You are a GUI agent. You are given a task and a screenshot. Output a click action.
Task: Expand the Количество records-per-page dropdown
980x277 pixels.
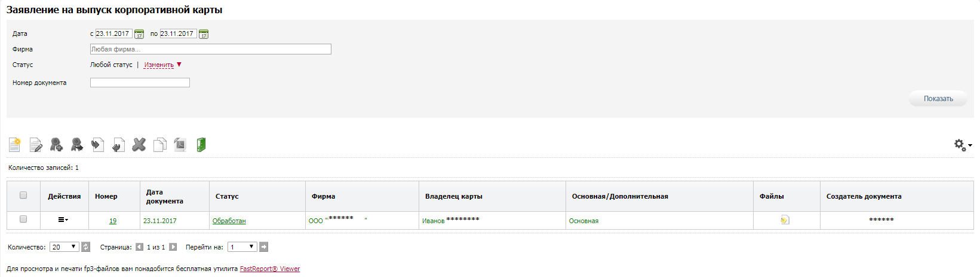coord(64,246)
